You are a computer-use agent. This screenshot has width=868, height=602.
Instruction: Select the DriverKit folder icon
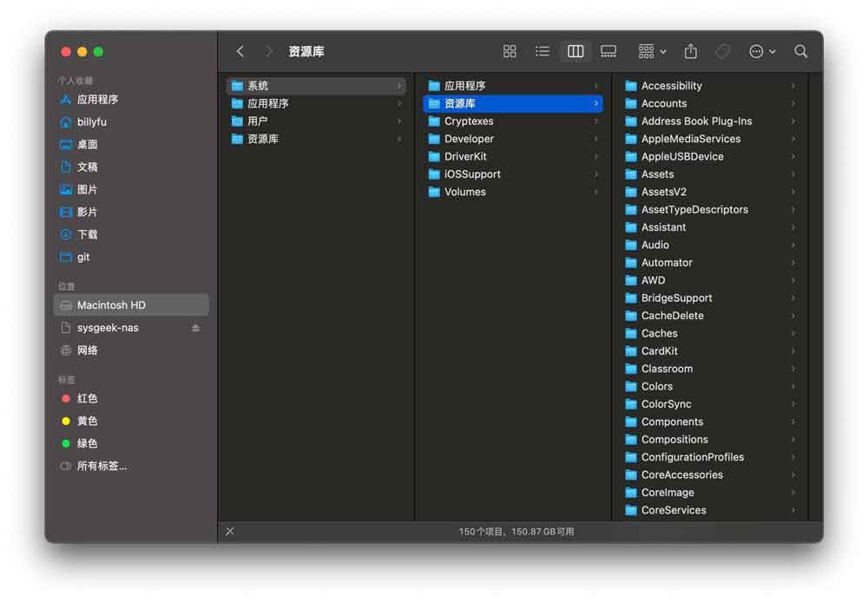click(x=434, y=157)
